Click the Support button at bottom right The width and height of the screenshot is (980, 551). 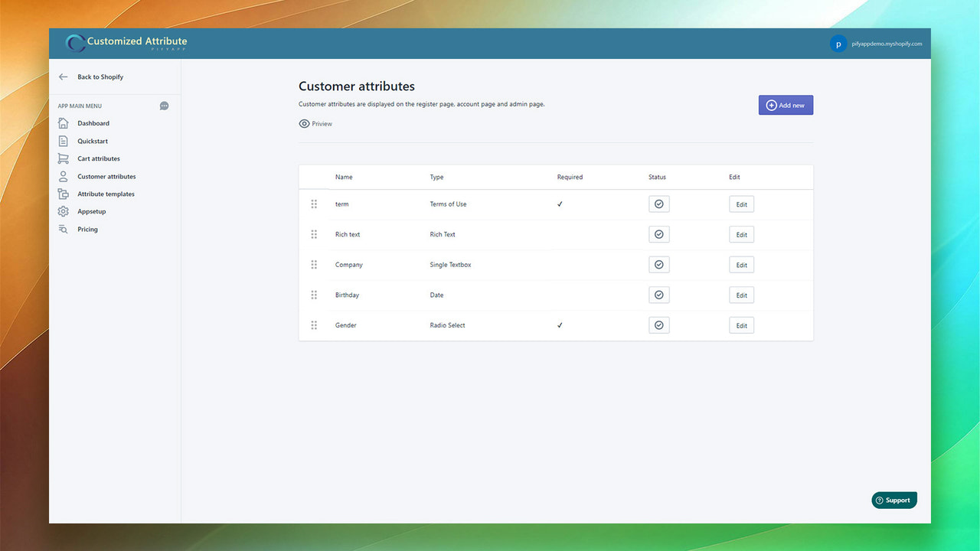(x=893, y=500)
